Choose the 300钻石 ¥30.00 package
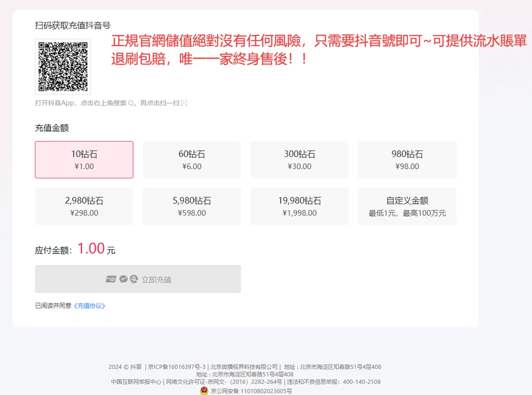532x395 pixels. tap(299, 159)
